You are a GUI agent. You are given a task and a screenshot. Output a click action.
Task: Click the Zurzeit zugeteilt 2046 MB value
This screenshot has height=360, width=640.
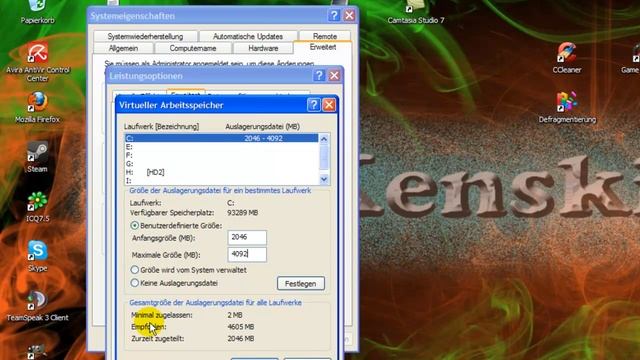point(241,339)
